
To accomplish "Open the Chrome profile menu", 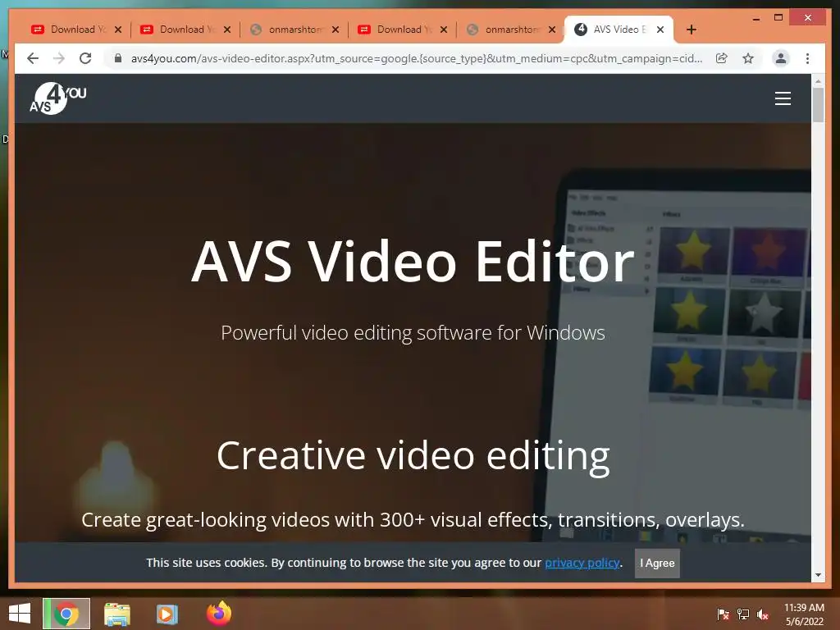I will coord(781,58).
